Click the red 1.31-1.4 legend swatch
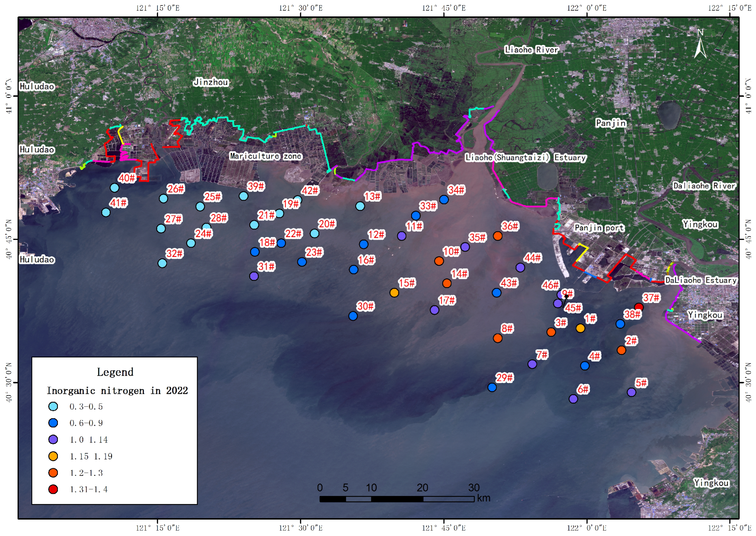 coord(53,489)
